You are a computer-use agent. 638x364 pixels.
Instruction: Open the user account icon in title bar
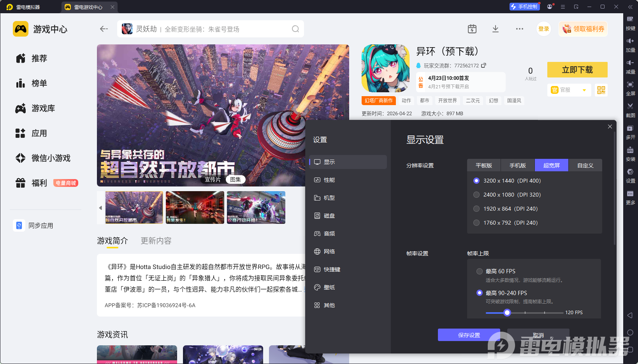[x=550, y=7]
